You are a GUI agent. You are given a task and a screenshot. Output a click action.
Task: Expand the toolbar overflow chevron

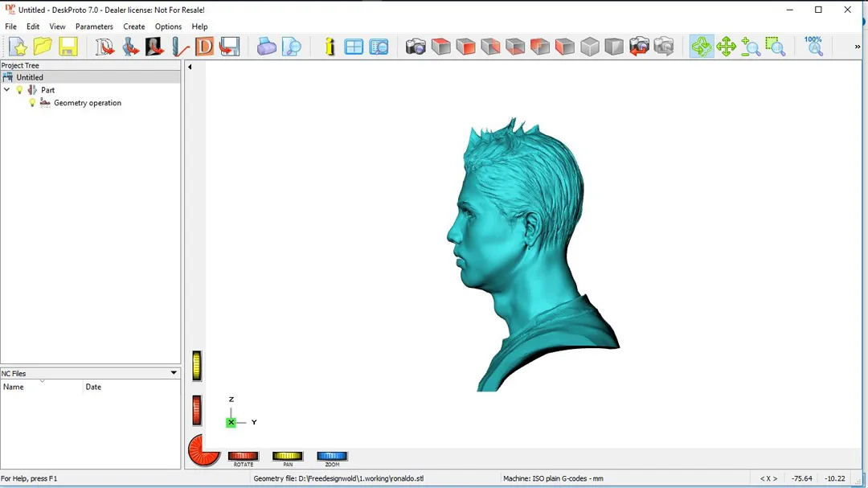click(857, 47)
